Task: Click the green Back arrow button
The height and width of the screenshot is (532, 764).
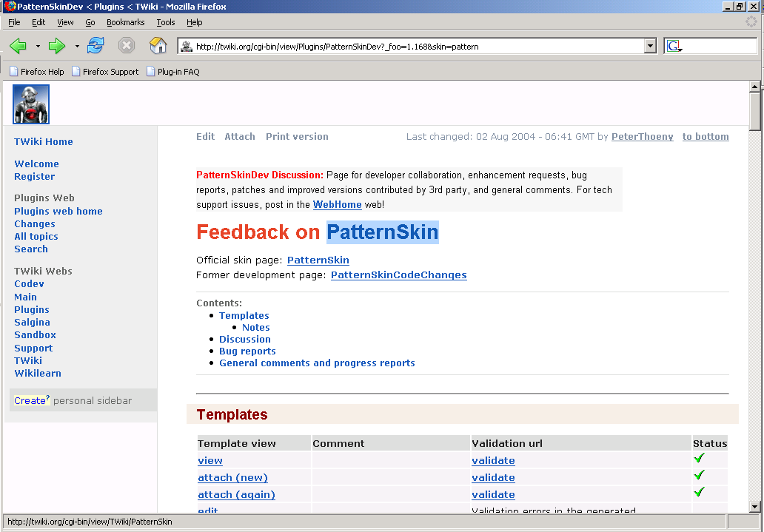Action: coord(19,46)
